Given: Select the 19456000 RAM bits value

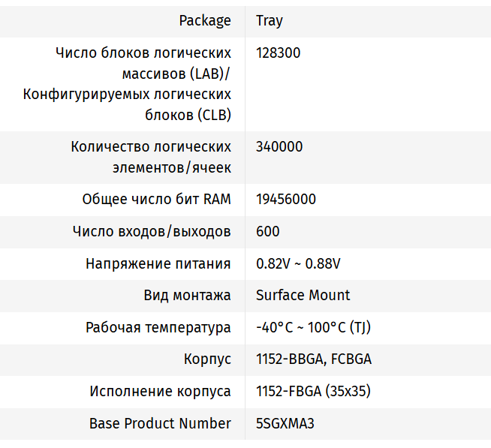Looking at the screenshot, I should point(285,200).
